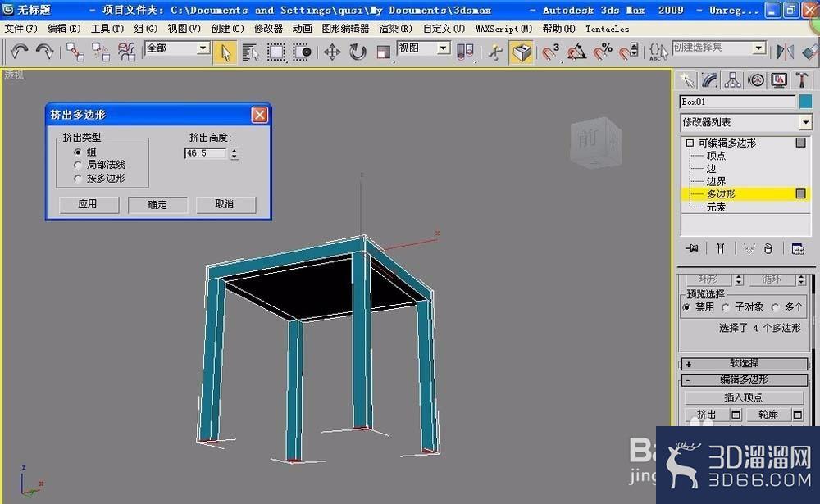Viewport: 820px width, 504px height.
Task: Click the 轮廓 button
Action: [x=768, y=415]
